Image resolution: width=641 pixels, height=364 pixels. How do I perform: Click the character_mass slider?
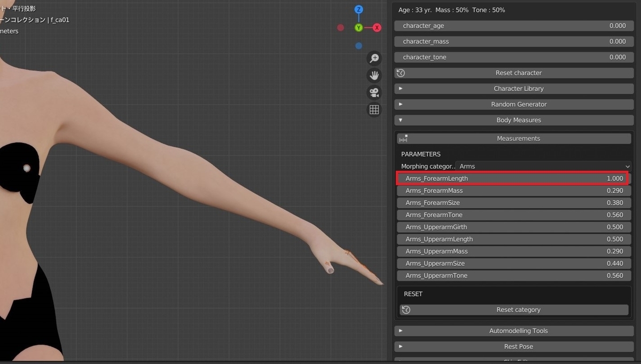(x=513, y=41)
